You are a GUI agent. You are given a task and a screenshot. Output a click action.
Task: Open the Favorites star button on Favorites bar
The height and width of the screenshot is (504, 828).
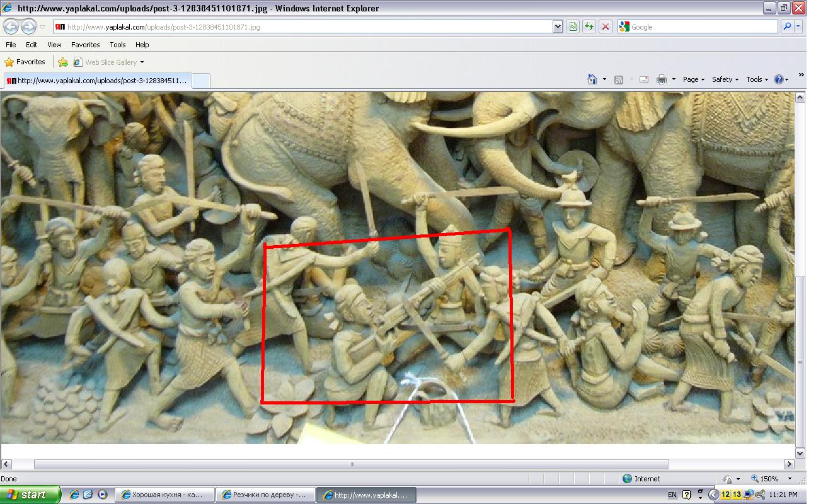coord(25,62)
